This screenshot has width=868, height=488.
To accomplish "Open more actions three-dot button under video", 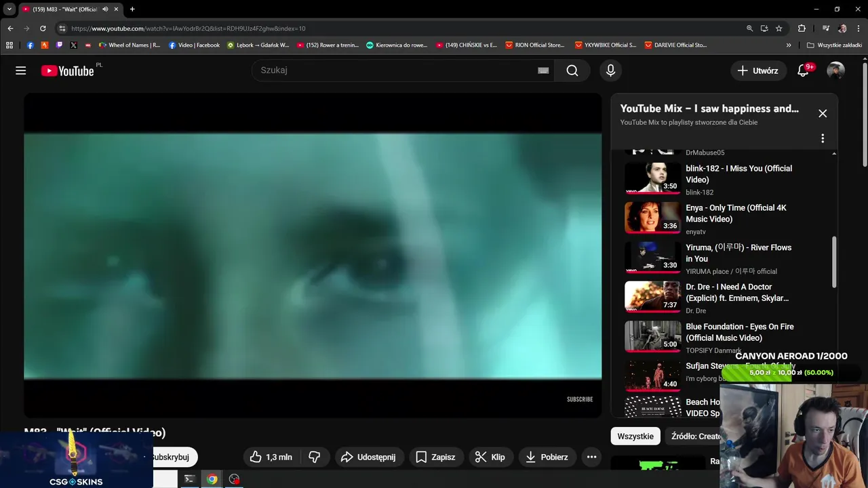I will click(591, 457).
